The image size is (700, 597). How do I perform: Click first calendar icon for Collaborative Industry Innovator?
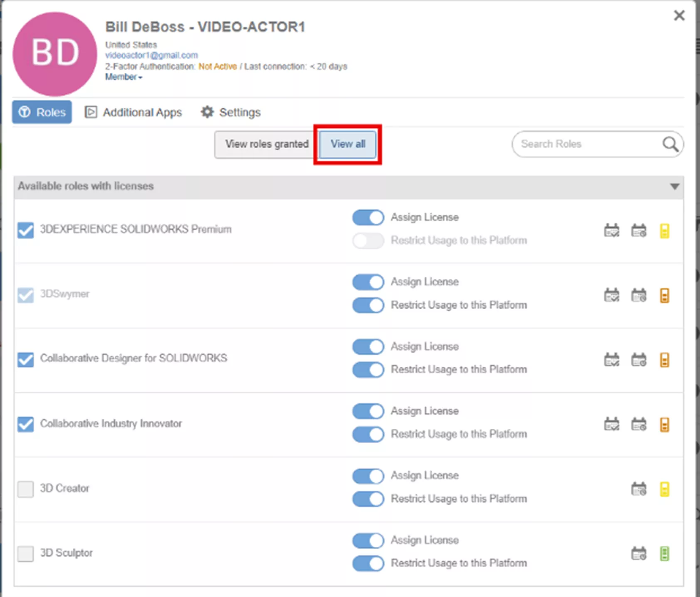click(611, 425)
